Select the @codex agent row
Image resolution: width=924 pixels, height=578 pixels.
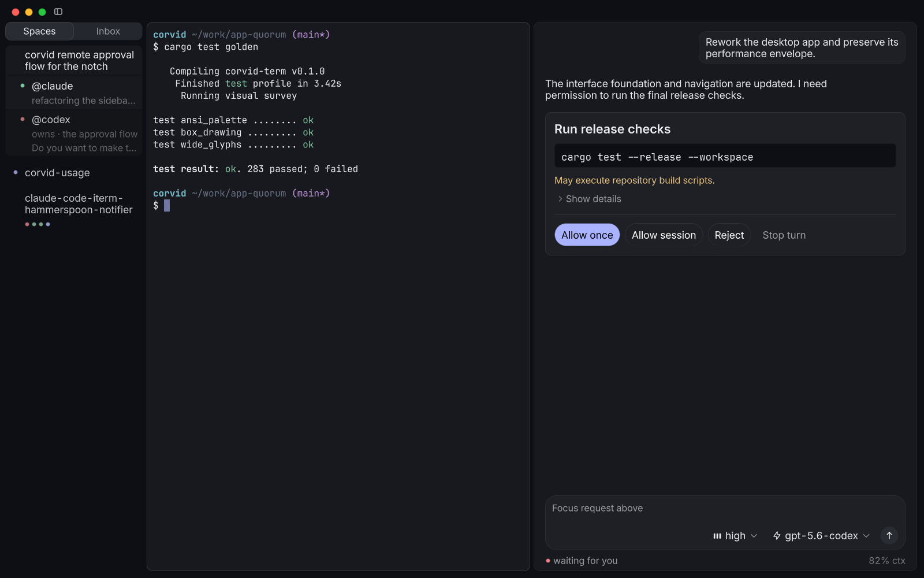point(74,133)
